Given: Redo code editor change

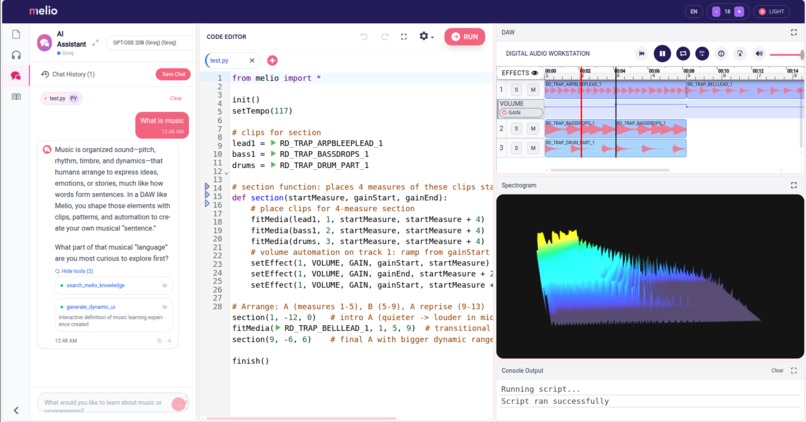Looking at the screenshot, I should (x=384, y=36).
